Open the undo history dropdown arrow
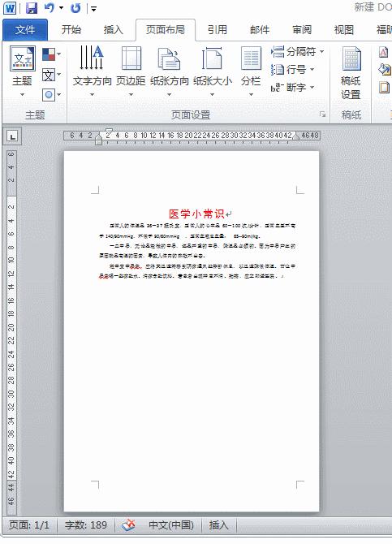Viewport: 392px width, 544px height. tap(61, 7)
